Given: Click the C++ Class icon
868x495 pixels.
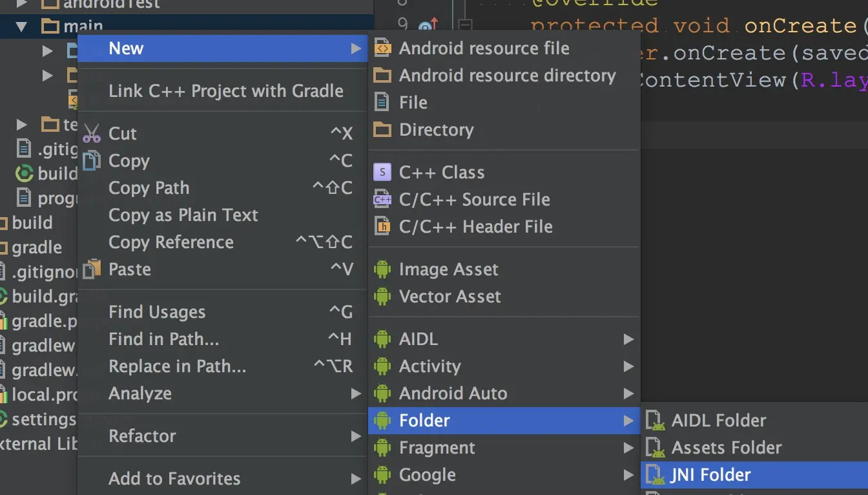Looking at the screenshot, I should click(x=382, y=173).
